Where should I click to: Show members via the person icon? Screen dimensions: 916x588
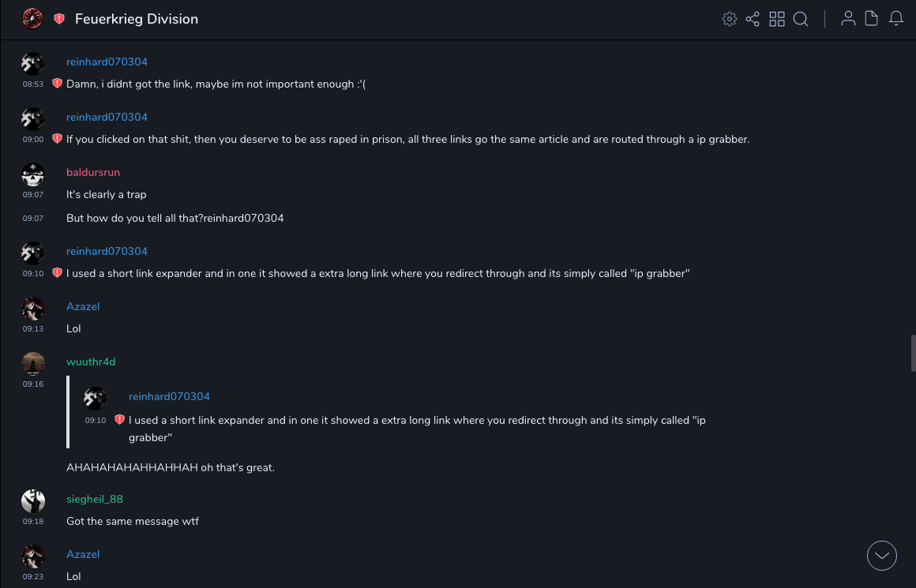tap(848, 19)
